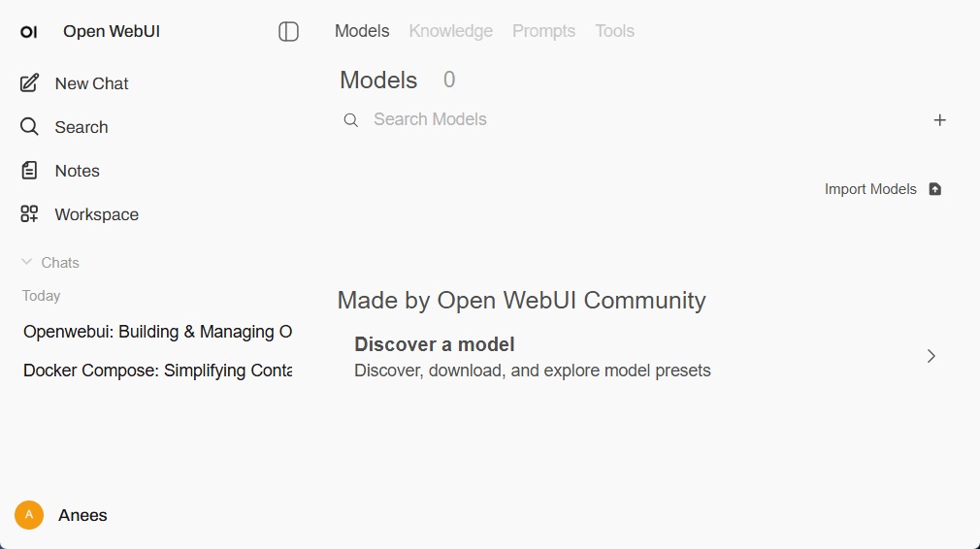Switch to the Knowledge tab
Screen dimensions: 980x549
pos(450,31)
